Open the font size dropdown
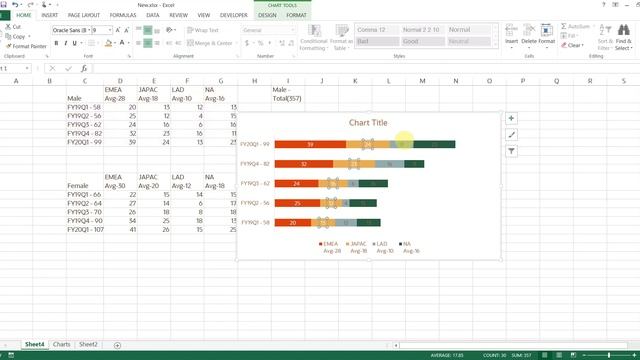640x360 pixels. pos(110,30)
